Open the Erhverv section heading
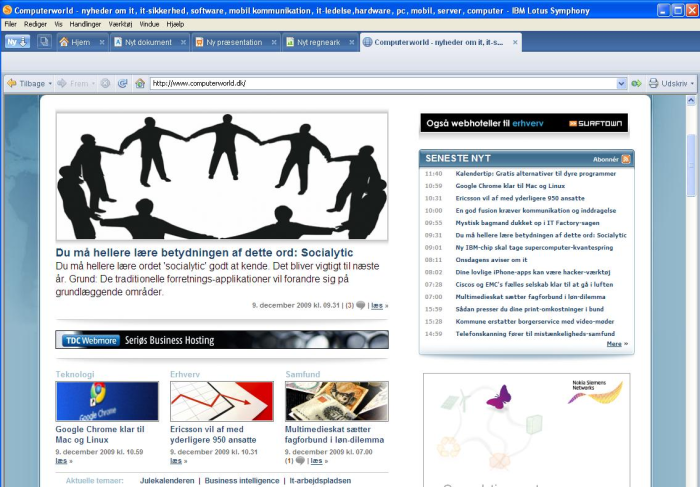This screenshot has height=487, width=700. 185,374
